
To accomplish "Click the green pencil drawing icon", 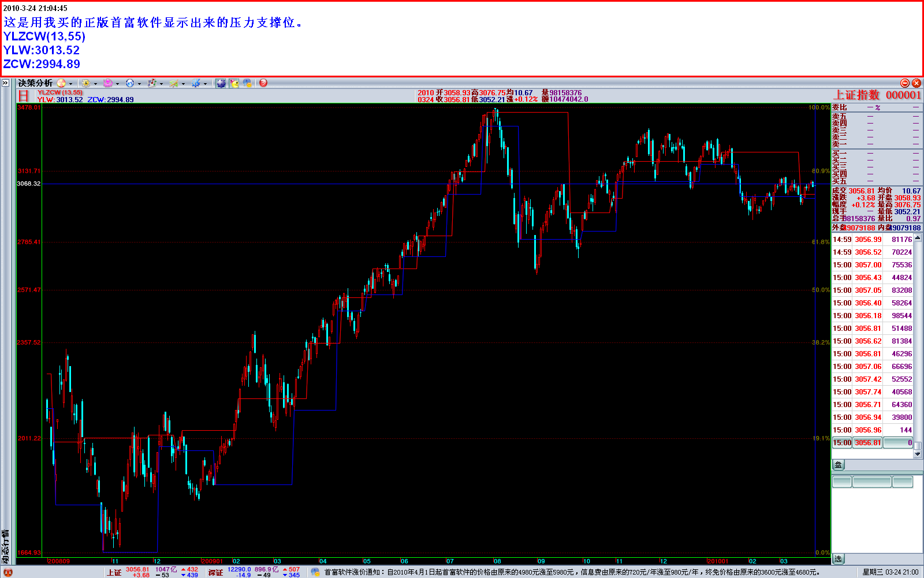I will click(x=174, y=83).
